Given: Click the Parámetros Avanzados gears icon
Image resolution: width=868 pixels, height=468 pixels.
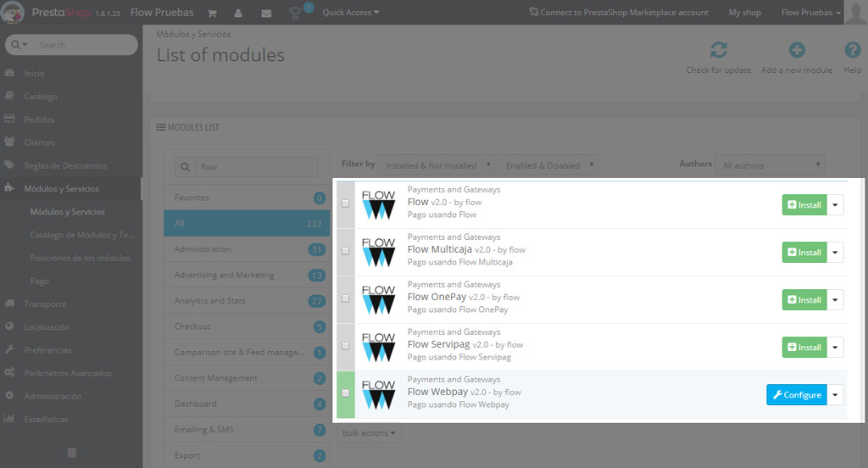Looking at the screenshot, I should 9,373.
